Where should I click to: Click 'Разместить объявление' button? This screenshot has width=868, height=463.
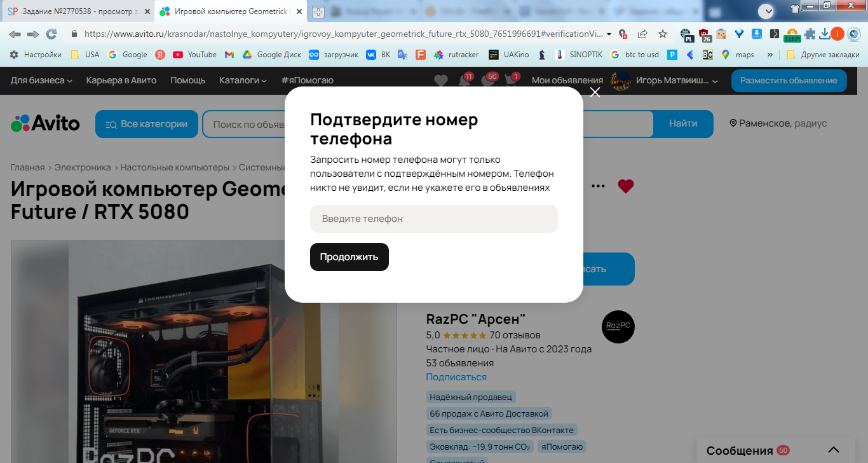coord(789,81)
